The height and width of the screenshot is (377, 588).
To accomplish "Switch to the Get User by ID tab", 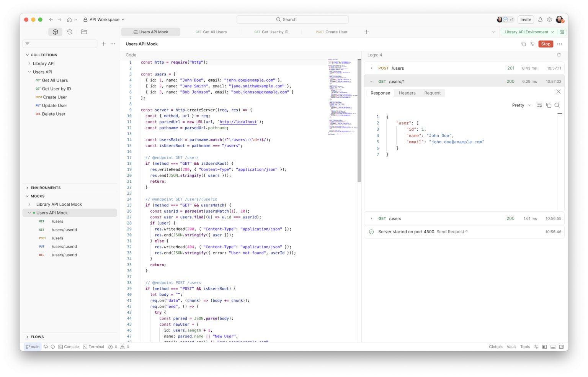I will [271, 32].
